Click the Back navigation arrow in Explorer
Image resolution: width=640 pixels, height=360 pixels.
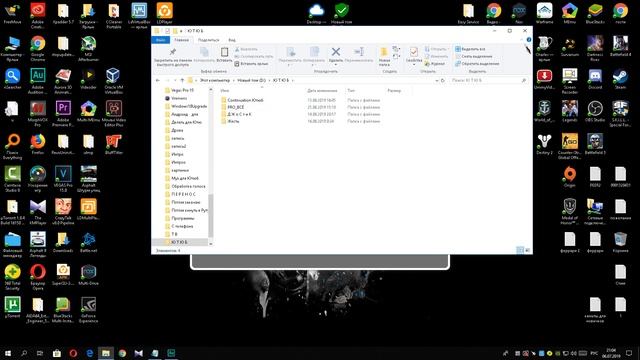tap(158, 80)
